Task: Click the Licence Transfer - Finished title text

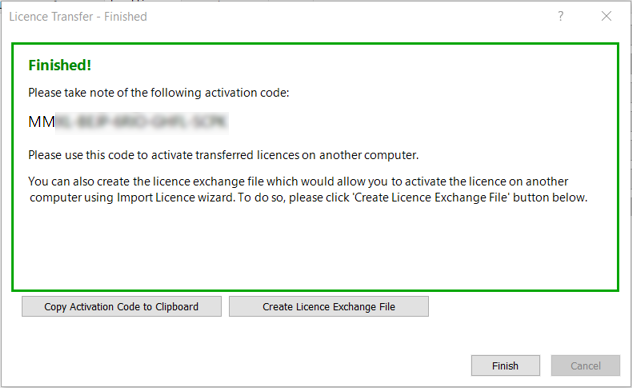Action: pyautogui.click(x=78, y=17)
